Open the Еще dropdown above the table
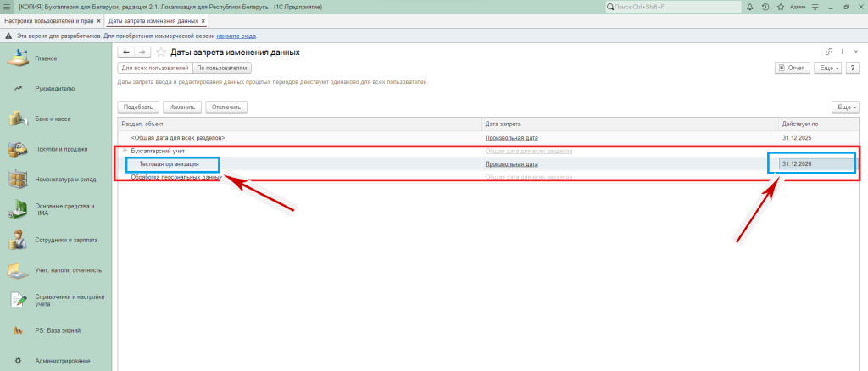 (847, 108)
